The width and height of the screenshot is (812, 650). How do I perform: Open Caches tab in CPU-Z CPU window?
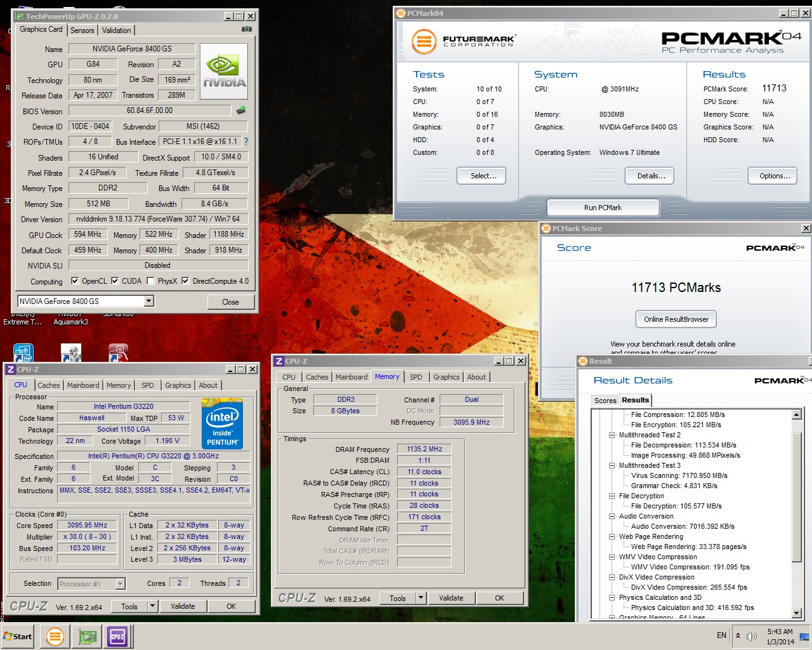click(x=49, y=385)
